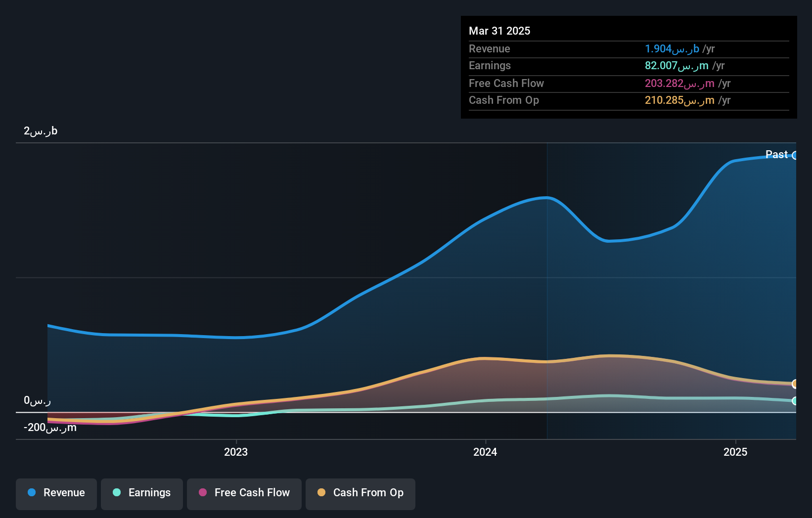Click the Revenue value 1.904 in tooltip
This screenshot has width=812, height=518.
click(x=672, y=48)
